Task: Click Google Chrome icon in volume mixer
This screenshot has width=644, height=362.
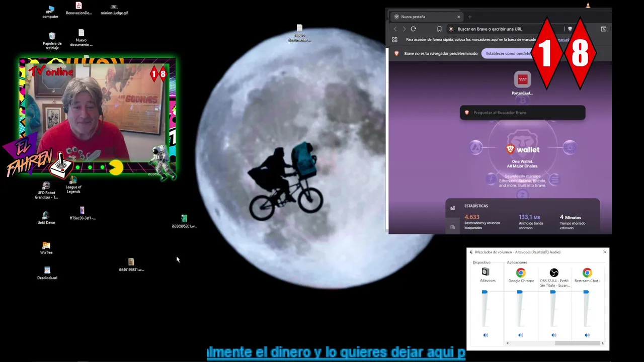Action: coord(521,273)
